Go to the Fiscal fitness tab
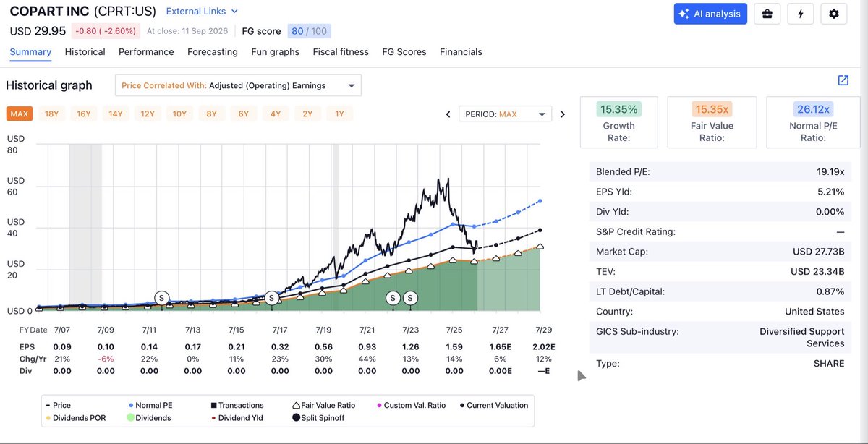Viewport: 868px width, 444px height. tap(341, 52)
